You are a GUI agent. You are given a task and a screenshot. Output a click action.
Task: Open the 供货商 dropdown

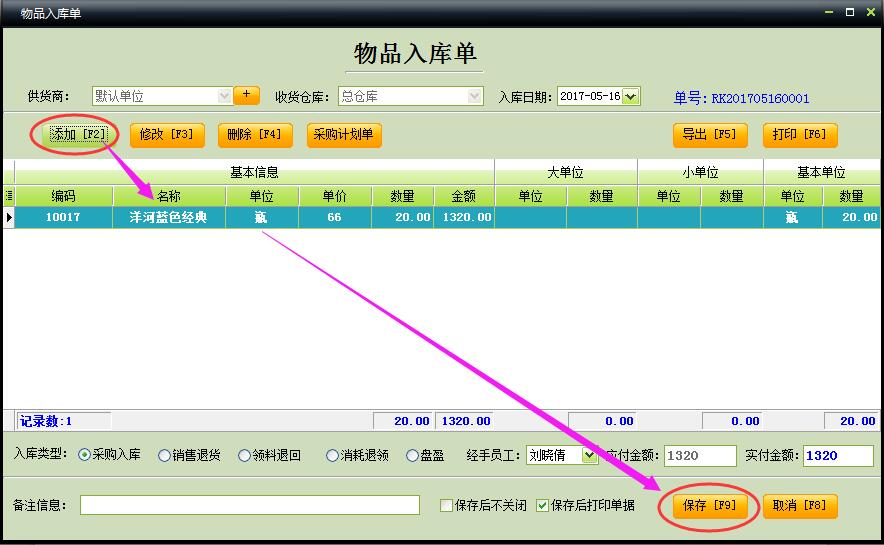[224, 96]
